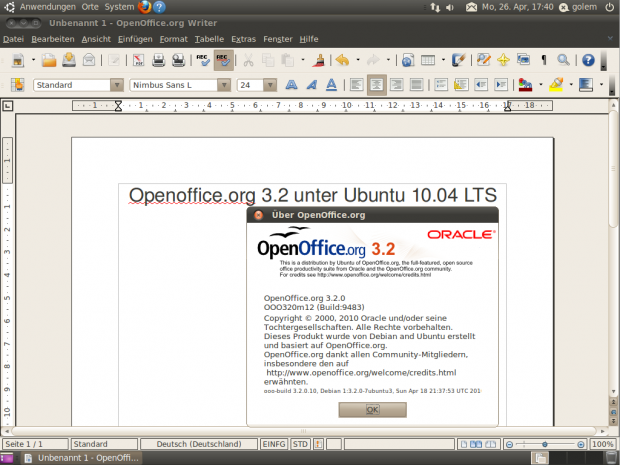Screen dimensions: 620x465
Task: Decrease paragraph indent
Action: click(x=481, y=85)
